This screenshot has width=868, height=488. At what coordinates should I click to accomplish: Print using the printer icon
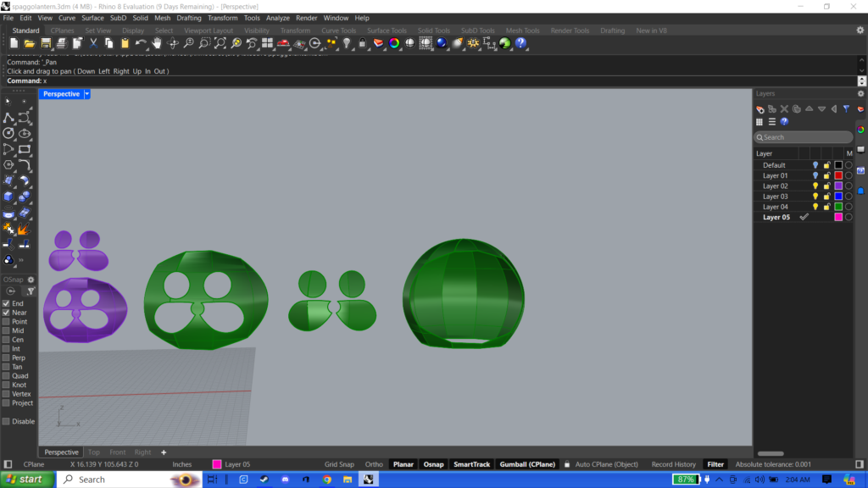point(61,43)
